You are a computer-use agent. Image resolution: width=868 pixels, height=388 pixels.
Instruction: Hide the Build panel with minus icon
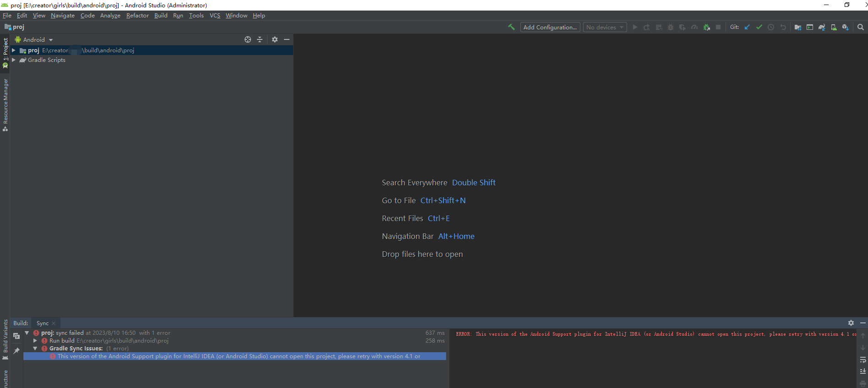tap(863, 323)
